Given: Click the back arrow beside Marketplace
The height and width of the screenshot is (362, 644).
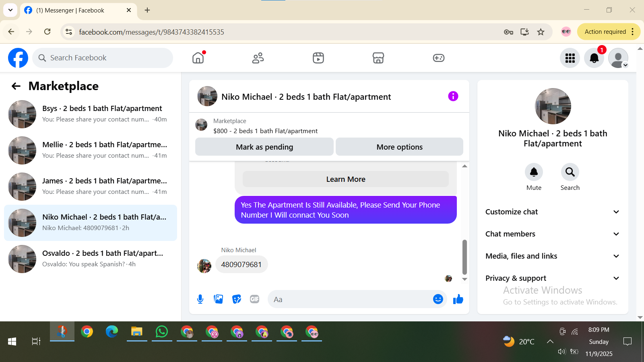Looking at the screenshot, I should [x=16, y=86].
